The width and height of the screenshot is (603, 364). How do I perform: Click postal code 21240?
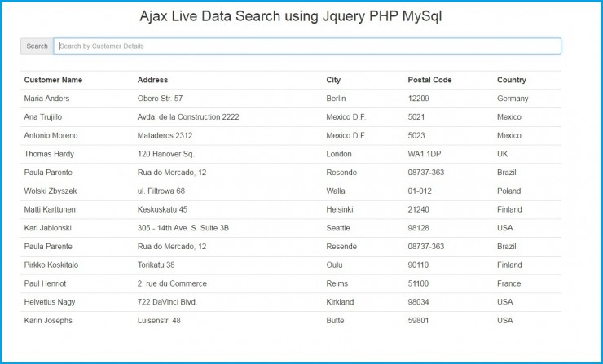point(418,209)
